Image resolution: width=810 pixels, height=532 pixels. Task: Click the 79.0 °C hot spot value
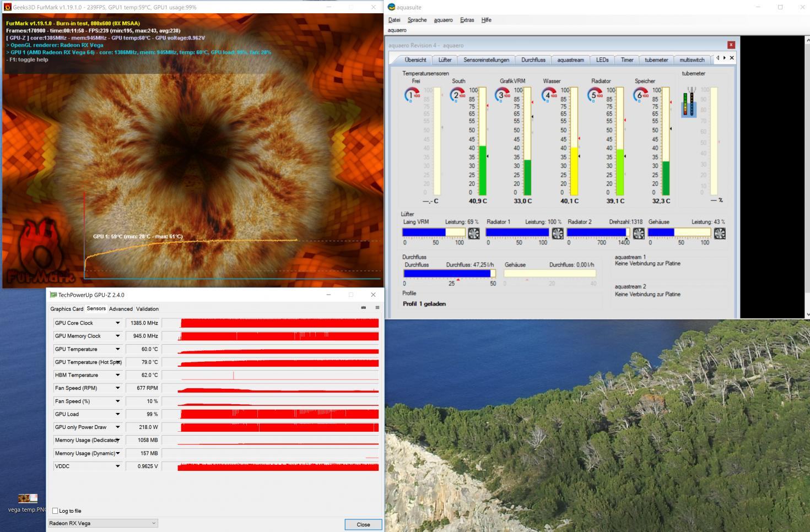tap(143, 362)
